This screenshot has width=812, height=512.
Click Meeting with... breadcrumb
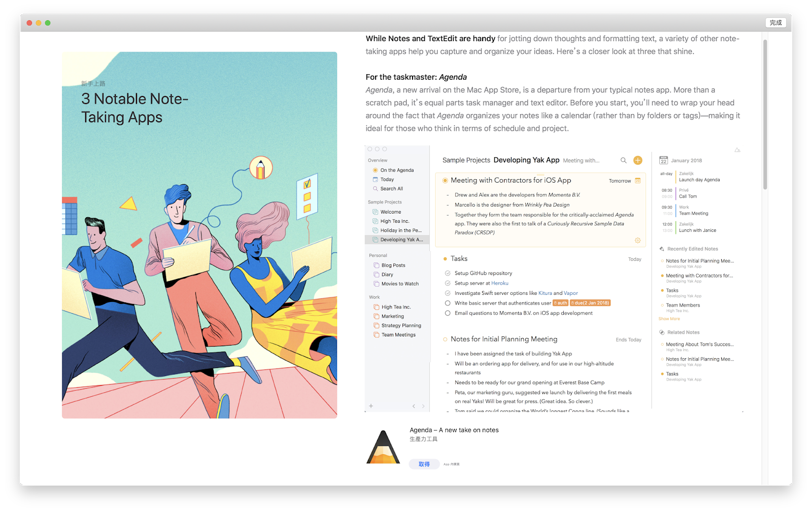point(581,161)
